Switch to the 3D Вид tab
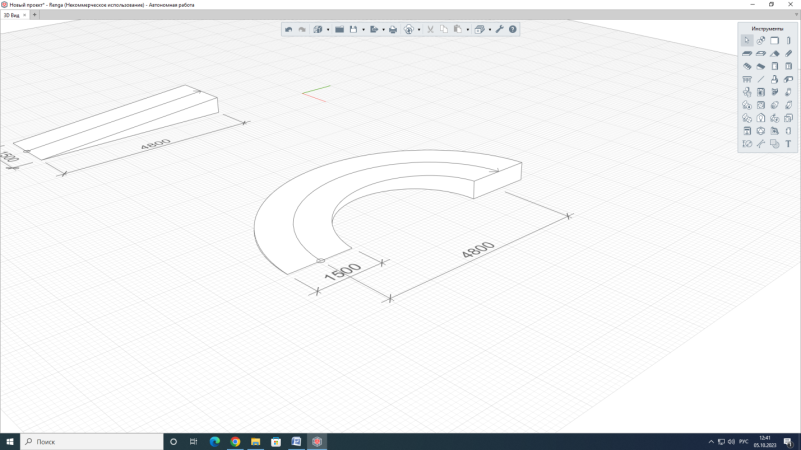The image size is (801, 450). (11, 15)
